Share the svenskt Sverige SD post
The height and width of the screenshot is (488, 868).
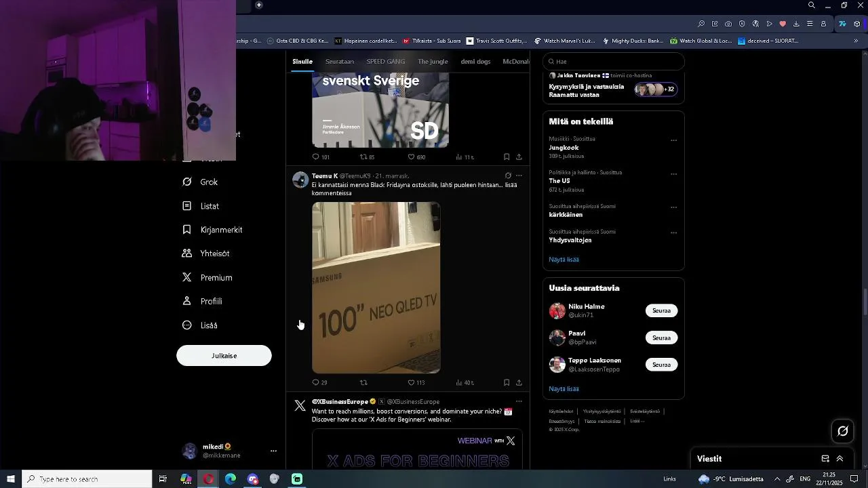pos(519,157)
